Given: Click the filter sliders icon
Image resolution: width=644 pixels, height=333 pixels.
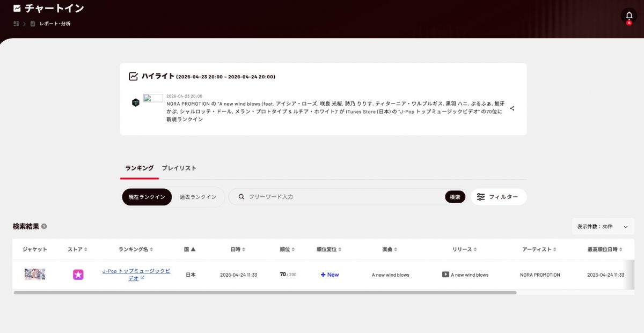Looking at the screenshot, I should coord(481,197).
